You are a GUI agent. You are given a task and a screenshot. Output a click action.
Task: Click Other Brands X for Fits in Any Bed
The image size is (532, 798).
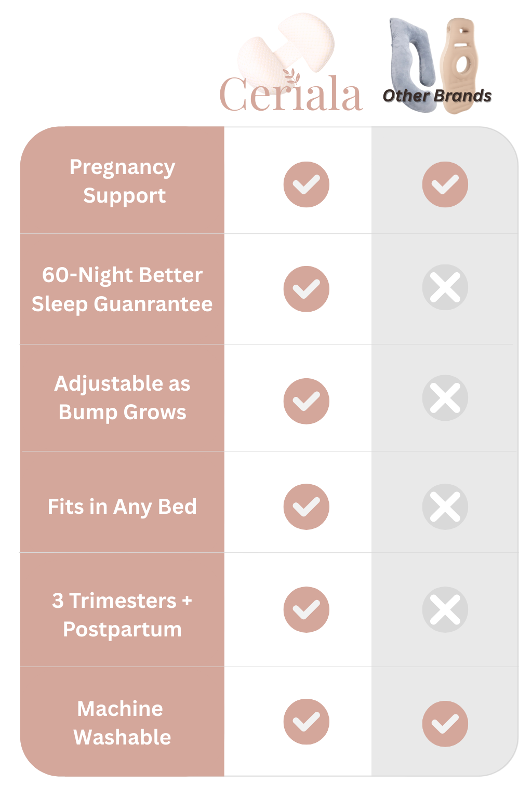pos(445,507)
